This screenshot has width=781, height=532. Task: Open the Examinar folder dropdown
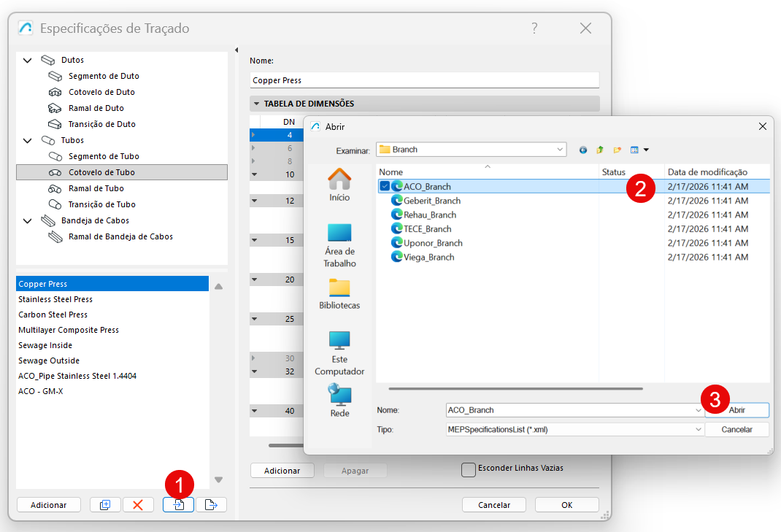(x=560, y=150)
